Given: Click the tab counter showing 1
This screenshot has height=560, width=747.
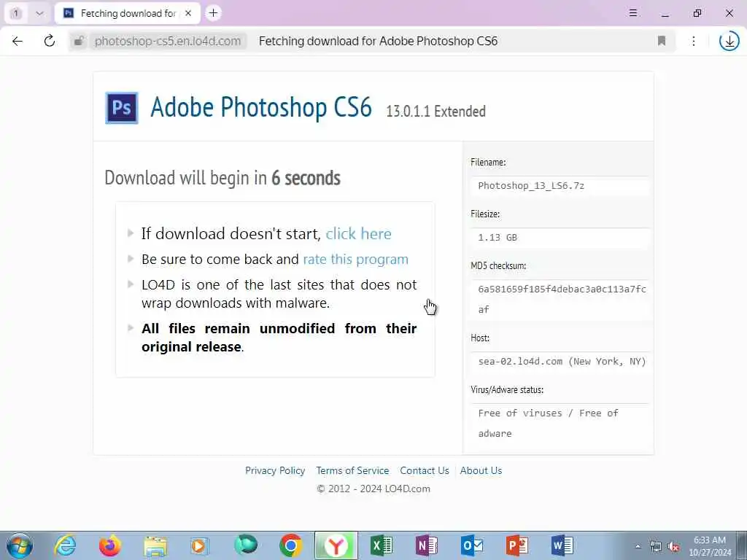Looking at the screenshot, I should 16,13.
